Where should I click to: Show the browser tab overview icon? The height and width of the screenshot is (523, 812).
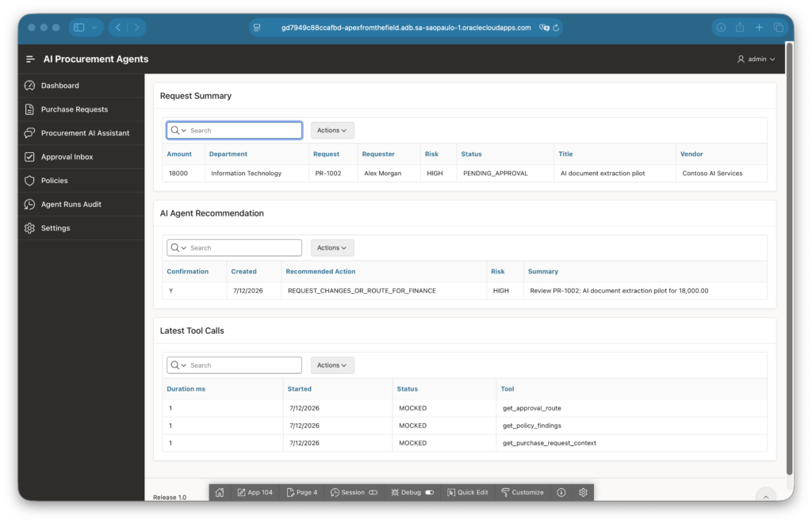pyautogui.click(x=779, y=28)
